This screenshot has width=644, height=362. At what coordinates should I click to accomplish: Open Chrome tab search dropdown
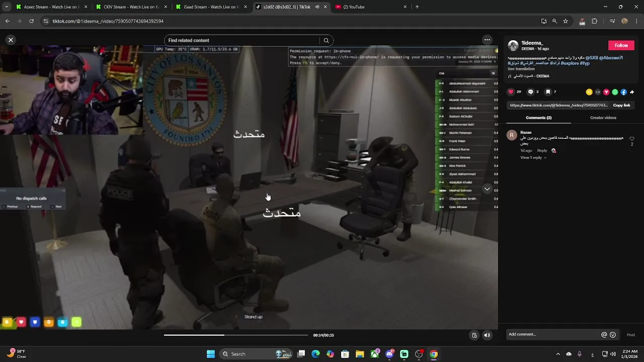coord(7,7)
